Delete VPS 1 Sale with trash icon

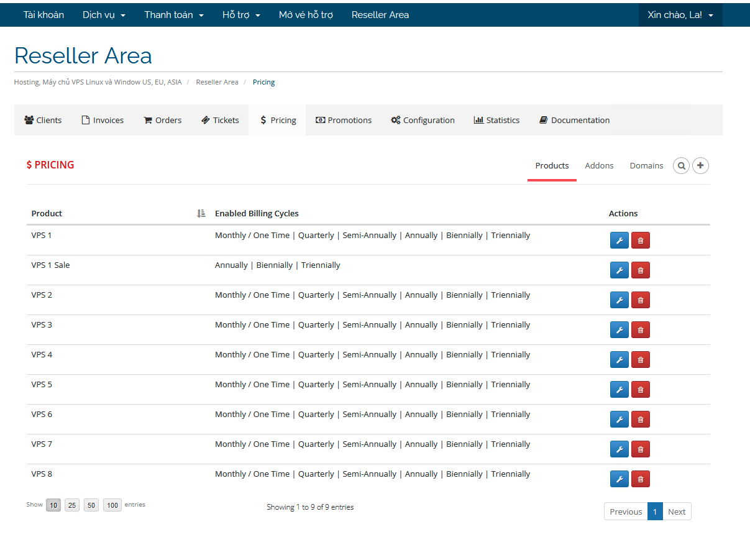tap(640, 270)
